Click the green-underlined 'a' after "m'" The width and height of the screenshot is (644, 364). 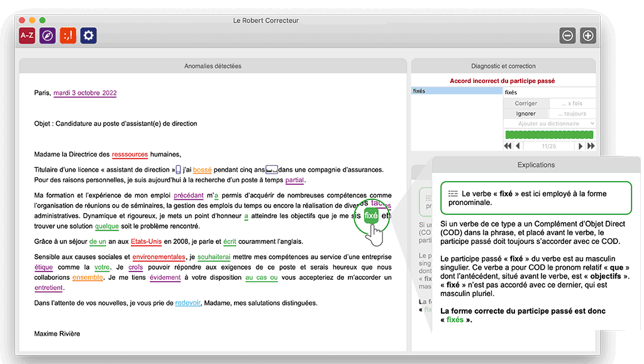tap(216, 196)
